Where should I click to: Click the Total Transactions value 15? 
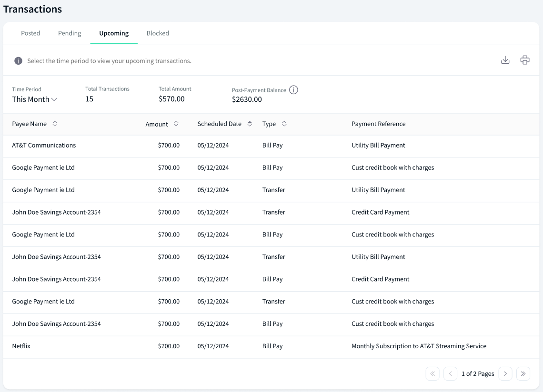tap(90, 99)
